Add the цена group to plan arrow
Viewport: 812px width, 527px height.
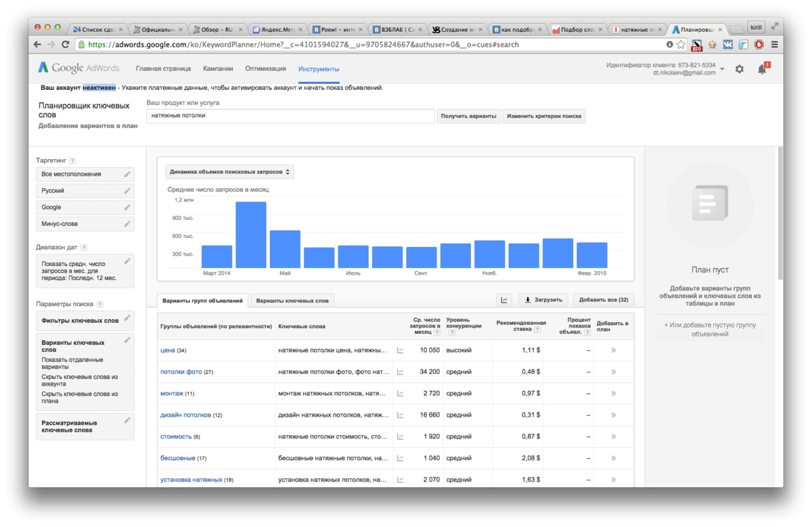point(614,350)
